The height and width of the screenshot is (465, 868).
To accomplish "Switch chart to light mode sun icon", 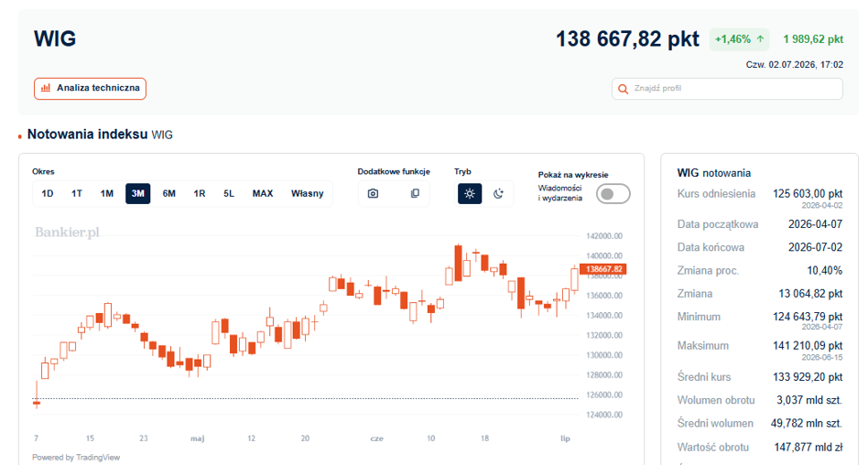I will pos(470,194).
